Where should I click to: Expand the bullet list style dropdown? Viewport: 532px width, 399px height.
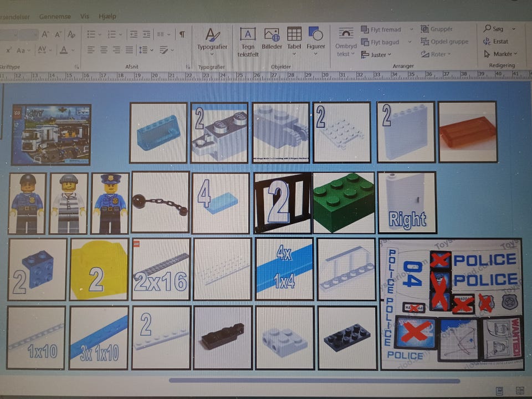click(x=99, y=34)
